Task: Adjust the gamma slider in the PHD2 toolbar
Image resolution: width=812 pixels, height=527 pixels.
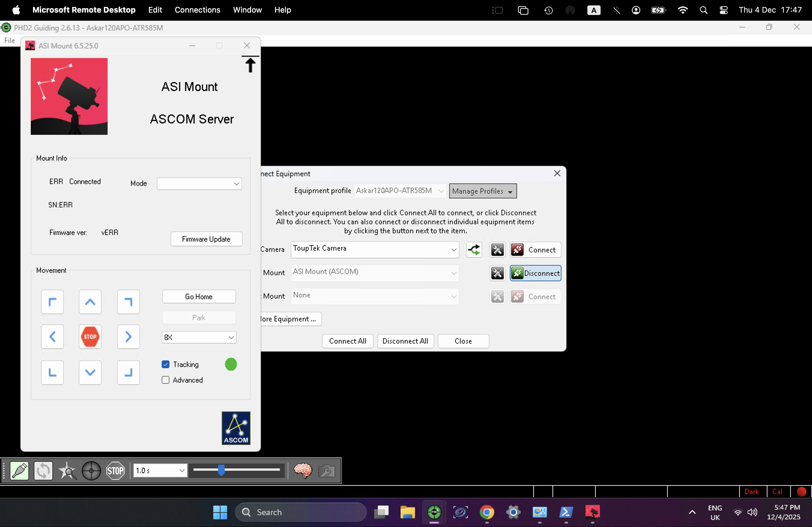Action: coord(221,470)
